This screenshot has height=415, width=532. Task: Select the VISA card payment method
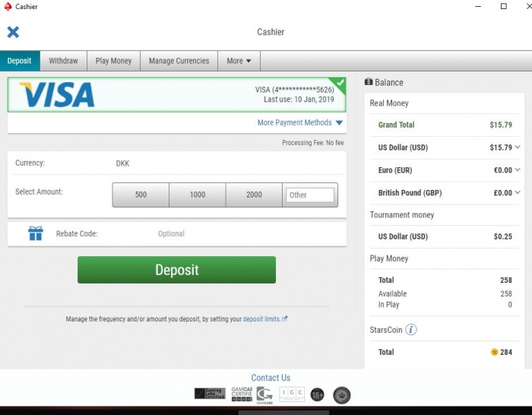point(176,95)
